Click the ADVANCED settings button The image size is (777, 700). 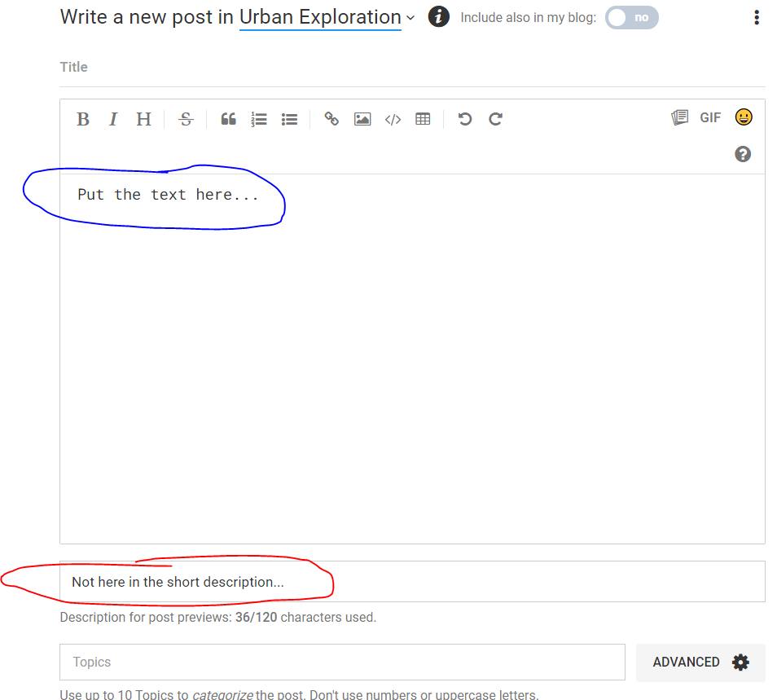(x=700, y=662)
